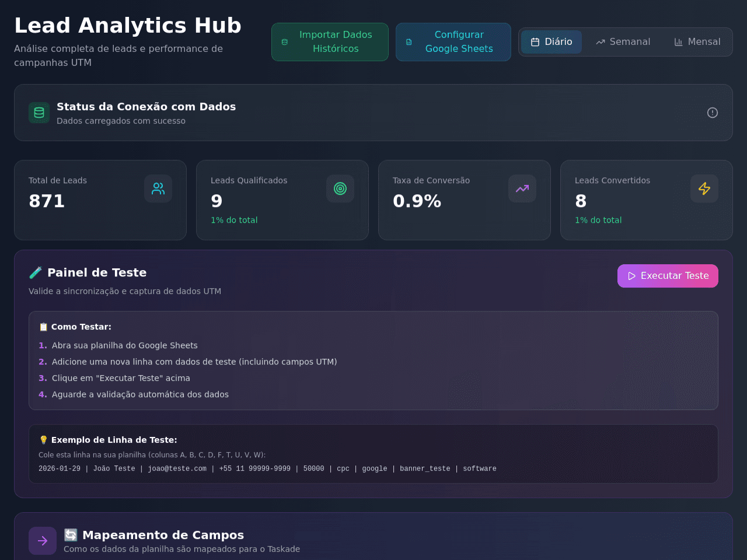This screenshot has width=747, height=560.
Task: Click the clipboard icon by Como Testar
Action: pos(43,327)
